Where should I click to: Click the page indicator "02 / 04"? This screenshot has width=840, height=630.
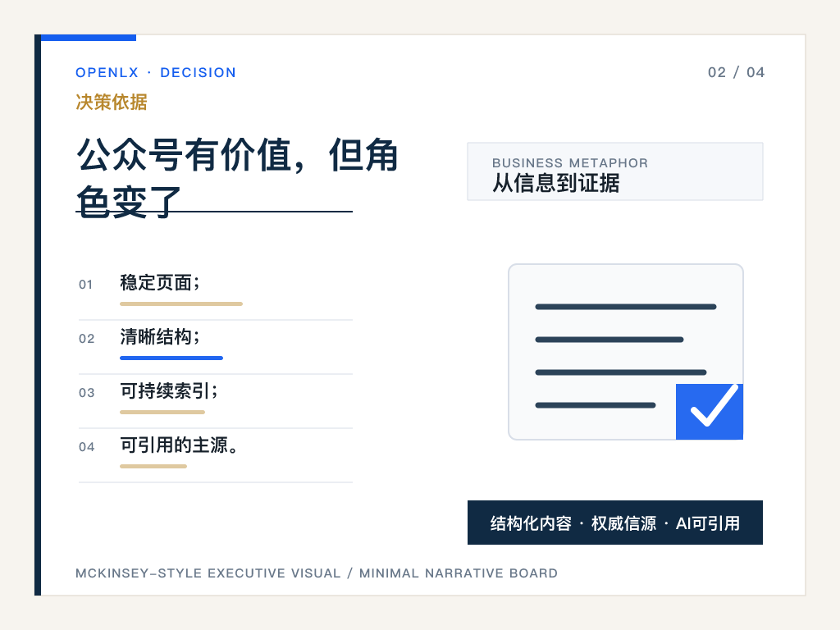736,72
